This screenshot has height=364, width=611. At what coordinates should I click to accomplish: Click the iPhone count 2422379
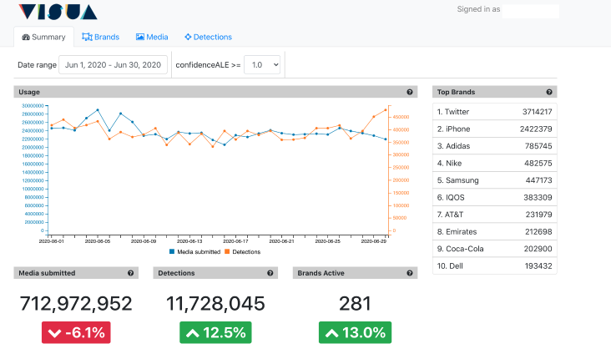click(x=536, y=129)
